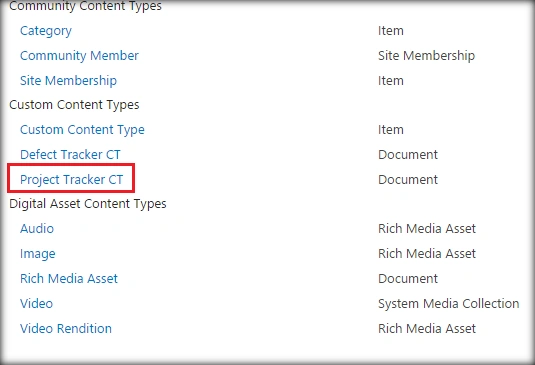The height and width of the screenshot is (365, 535).
Task: Select the Document parent beside Defect Tracker CT
Action: pos(408,155)
